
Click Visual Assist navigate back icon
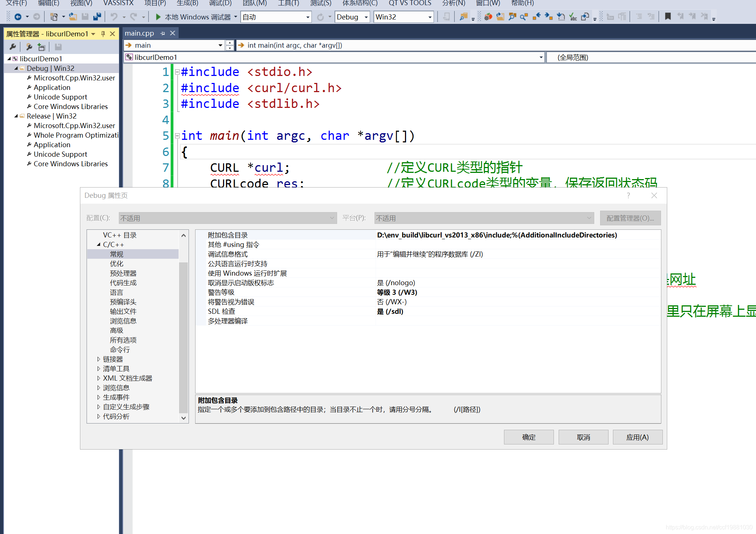(536, 17)
